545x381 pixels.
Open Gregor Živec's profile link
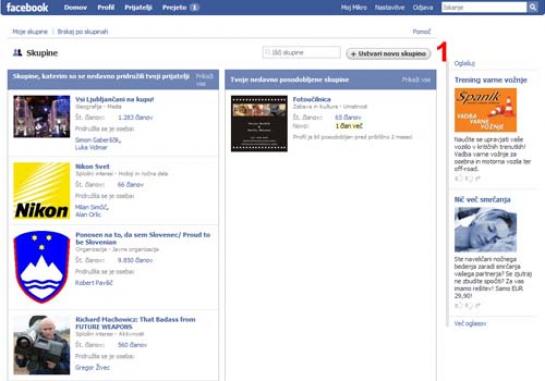pos(92,367)
